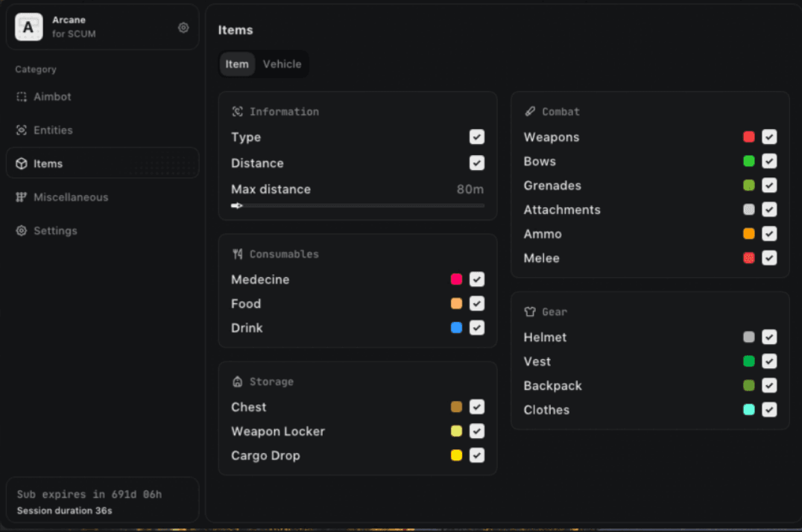Screen dimensions: 802x532
Task: Open the Entities category
Action: click(53, 130)
